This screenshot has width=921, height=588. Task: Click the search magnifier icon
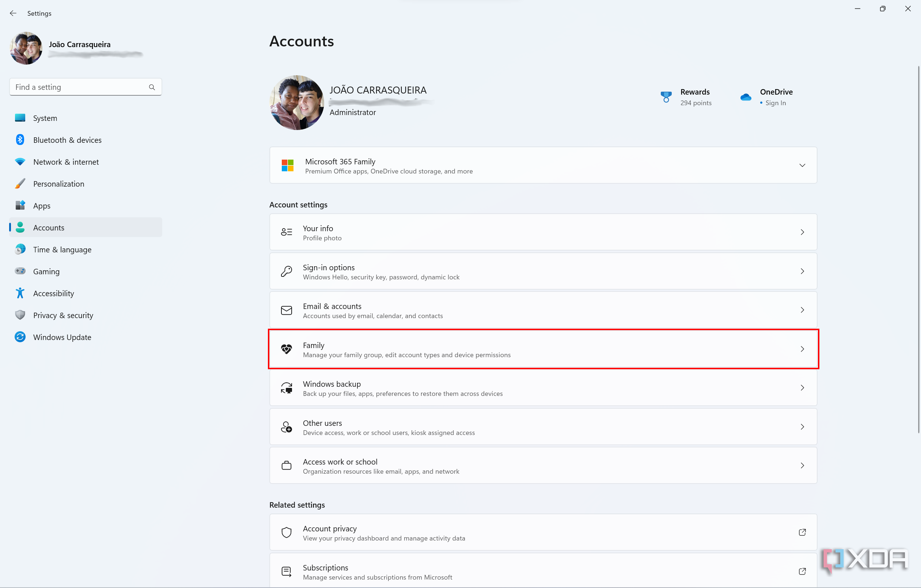tap(152, 87)
